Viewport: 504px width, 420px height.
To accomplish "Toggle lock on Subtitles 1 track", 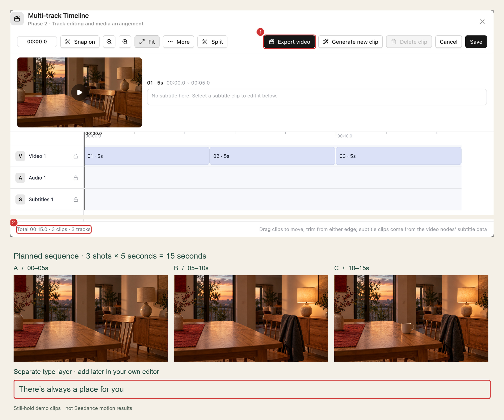I will tap(76, 199).
